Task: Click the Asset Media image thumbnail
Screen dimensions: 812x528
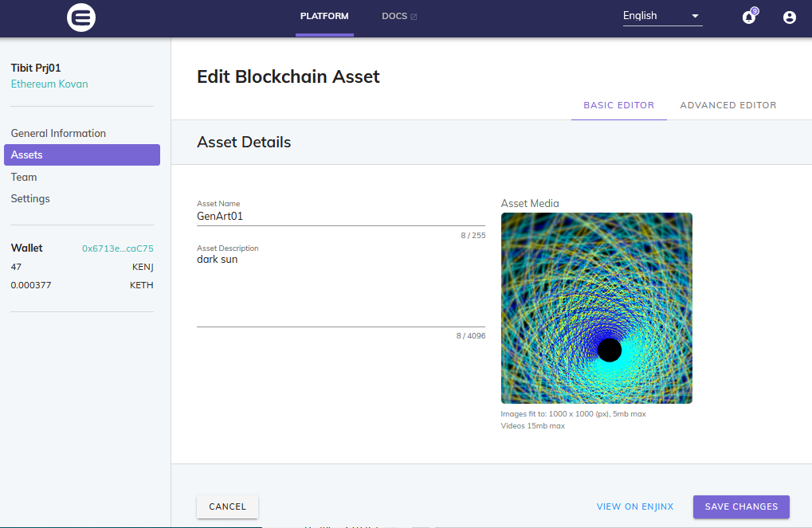Action: (x=596, y=308)
